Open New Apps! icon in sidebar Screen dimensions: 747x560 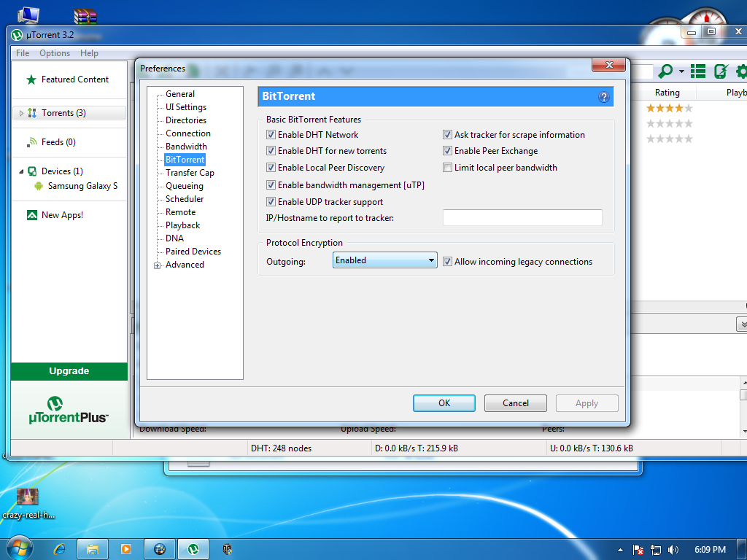32,215
